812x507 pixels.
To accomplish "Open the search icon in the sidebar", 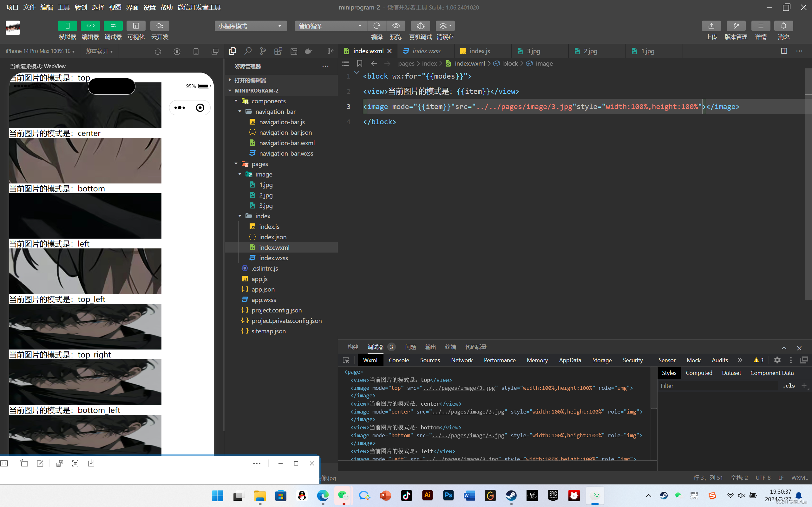I will [x=248, y=51].
